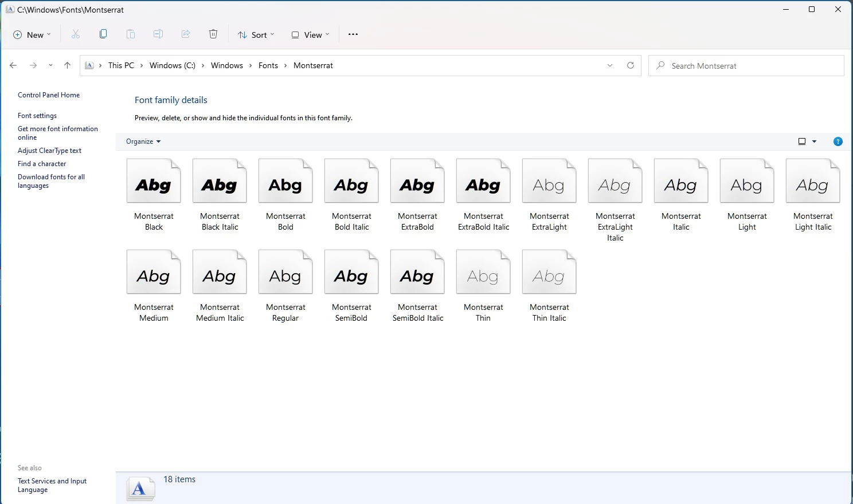The image size is (853, 504).
Task: Open the See more ellipsis menu
Action: 353,34
